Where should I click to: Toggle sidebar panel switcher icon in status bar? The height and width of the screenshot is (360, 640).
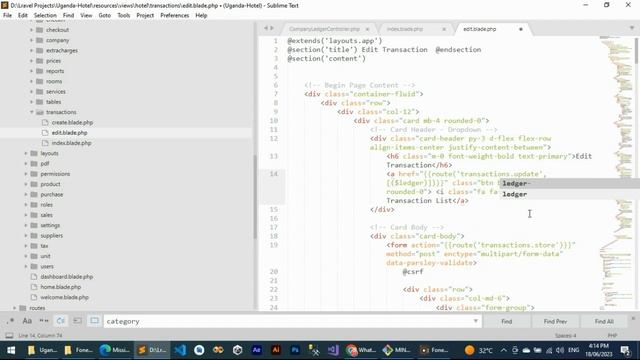(x=9, y=336)
